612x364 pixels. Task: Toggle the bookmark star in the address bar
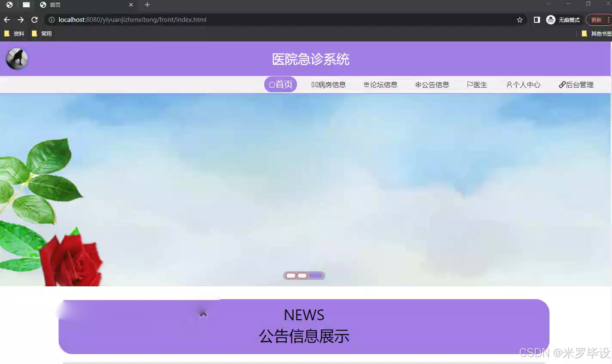pyautogui.click(x=520, y=19)
